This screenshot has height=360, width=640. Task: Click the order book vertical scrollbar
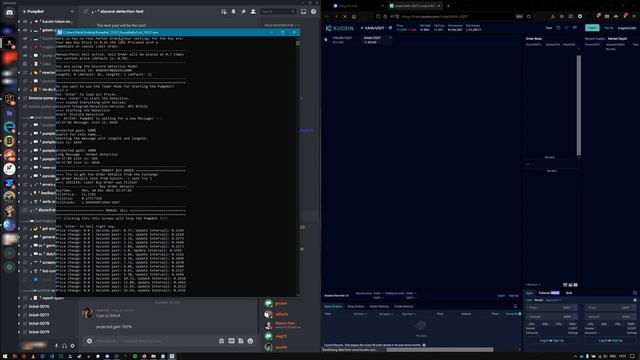(578, 105)
